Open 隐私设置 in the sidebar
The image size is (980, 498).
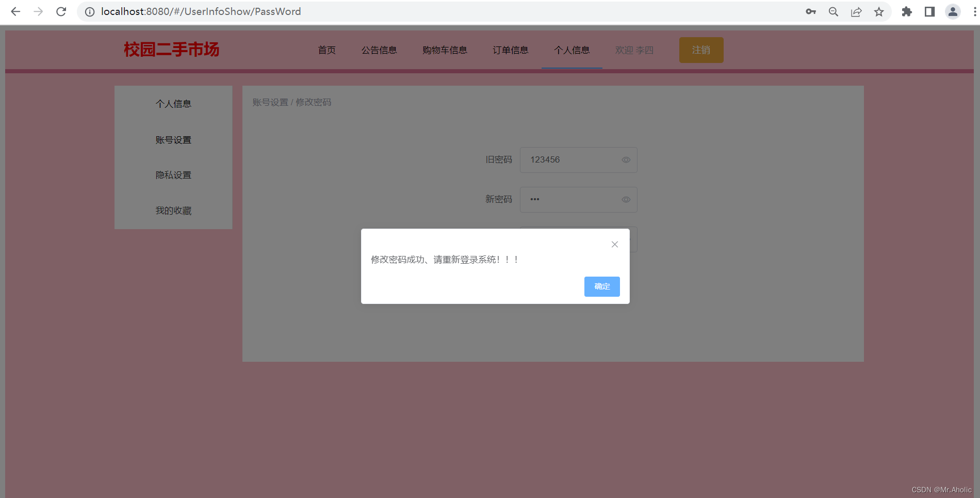(173, 175)
